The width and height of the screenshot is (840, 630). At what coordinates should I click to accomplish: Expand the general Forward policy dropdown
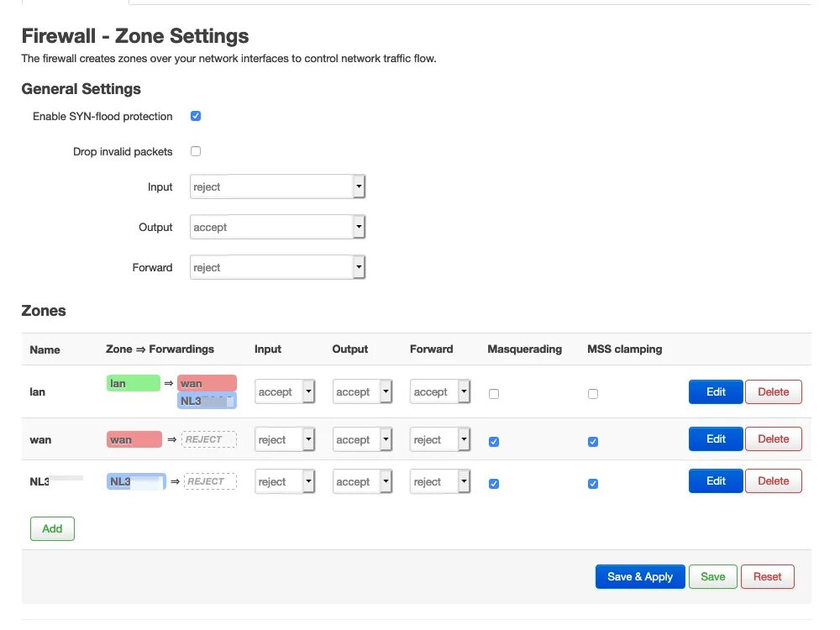[277, 267]
